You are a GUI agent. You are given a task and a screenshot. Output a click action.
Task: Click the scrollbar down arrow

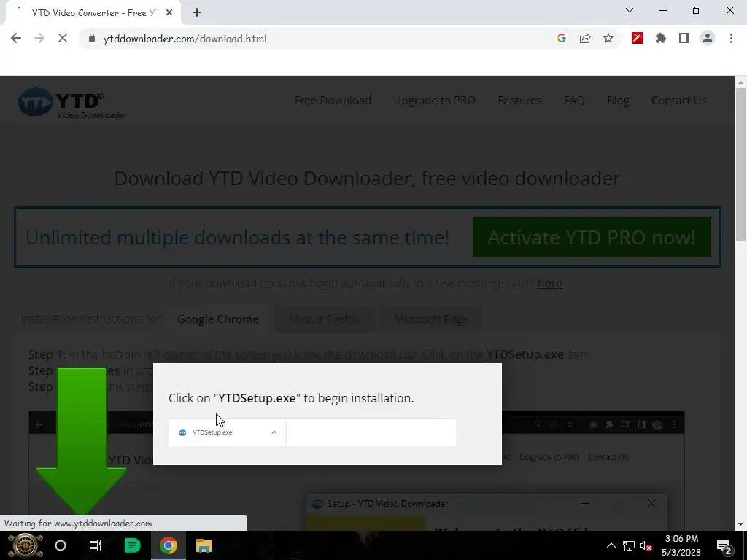(x=741, y=524)
